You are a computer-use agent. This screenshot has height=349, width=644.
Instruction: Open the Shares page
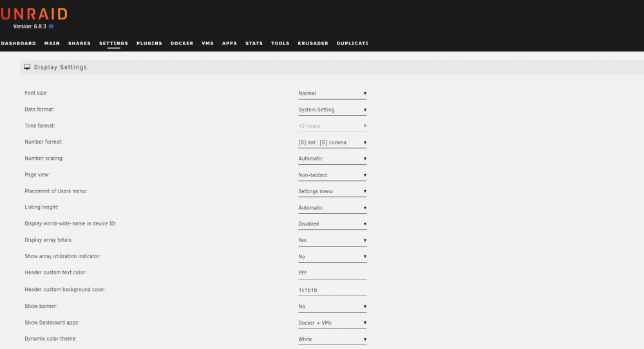[x=79, y=43]
